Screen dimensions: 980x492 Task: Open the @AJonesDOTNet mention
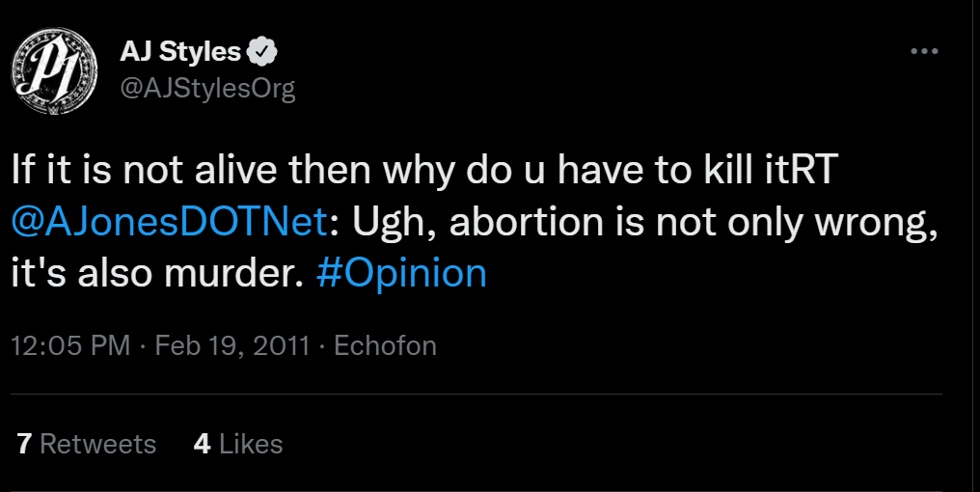pos(170,221)
